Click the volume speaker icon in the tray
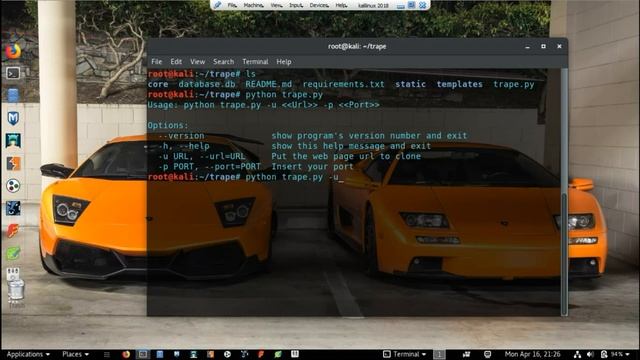 tap(590, 354)
